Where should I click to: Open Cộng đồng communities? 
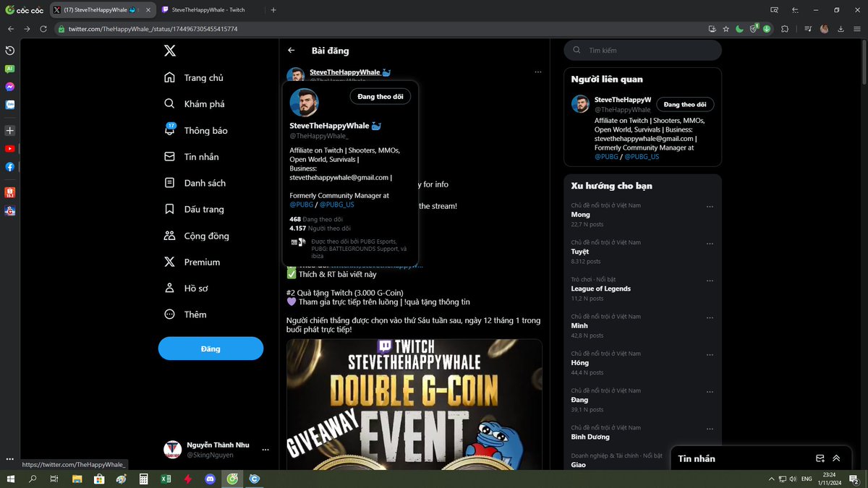click(x=196, y=236)
